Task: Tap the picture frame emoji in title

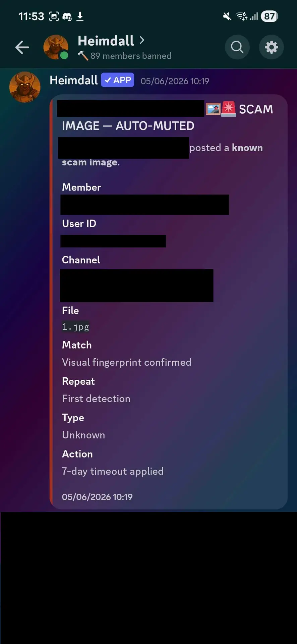Action: (213, 109)
